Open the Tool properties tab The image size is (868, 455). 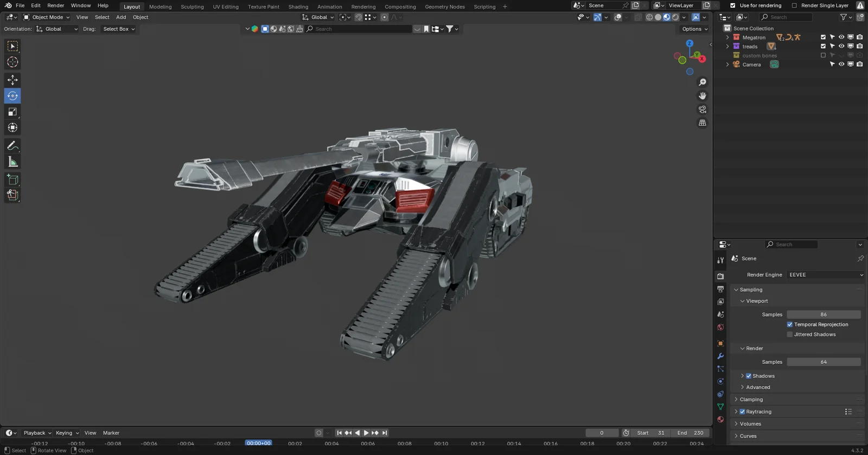[720, 260]
